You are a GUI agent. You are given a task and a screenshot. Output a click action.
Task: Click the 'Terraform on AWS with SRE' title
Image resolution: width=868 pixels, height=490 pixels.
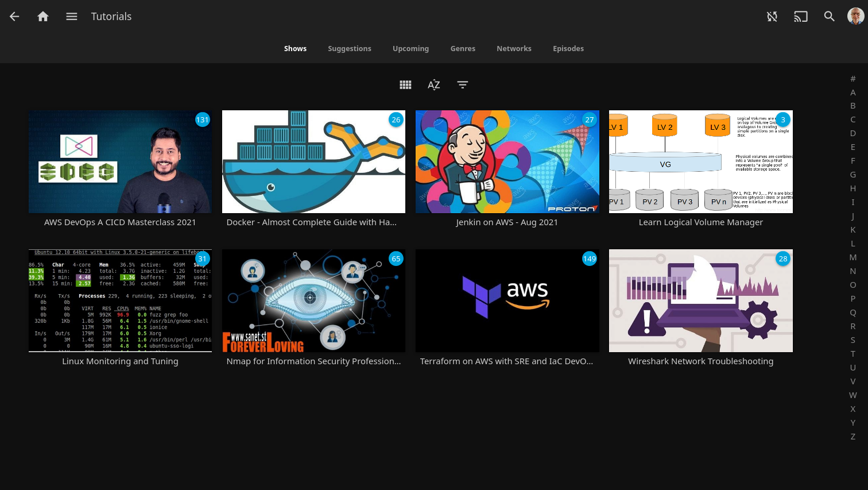[x=506, y=361]
